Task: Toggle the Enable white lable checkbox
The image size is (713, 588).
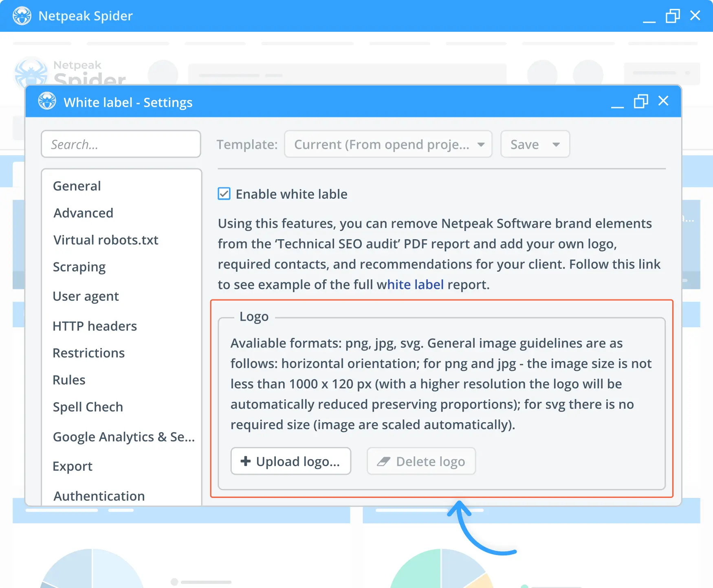Action: (x=224, y=194)
